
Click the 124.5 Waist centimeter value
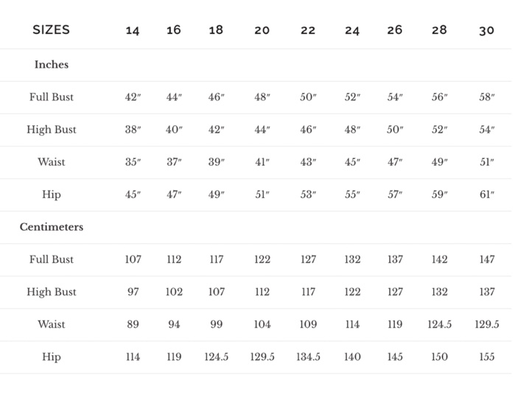click(439, 324)
